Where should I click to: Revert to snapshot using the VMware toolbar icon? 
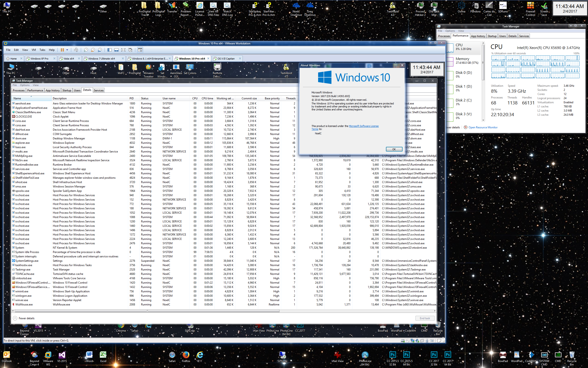click(93, 50)
